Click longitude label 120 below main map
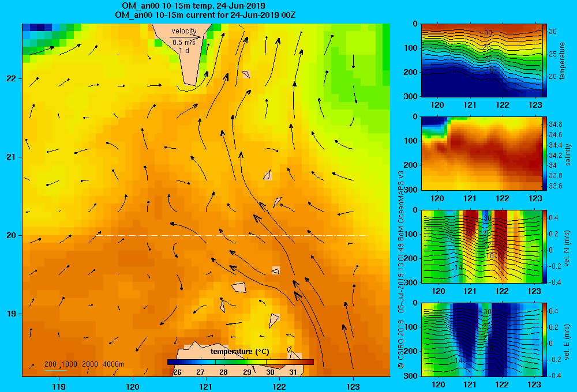Viewport: 577px width, 392px height. 133,386
